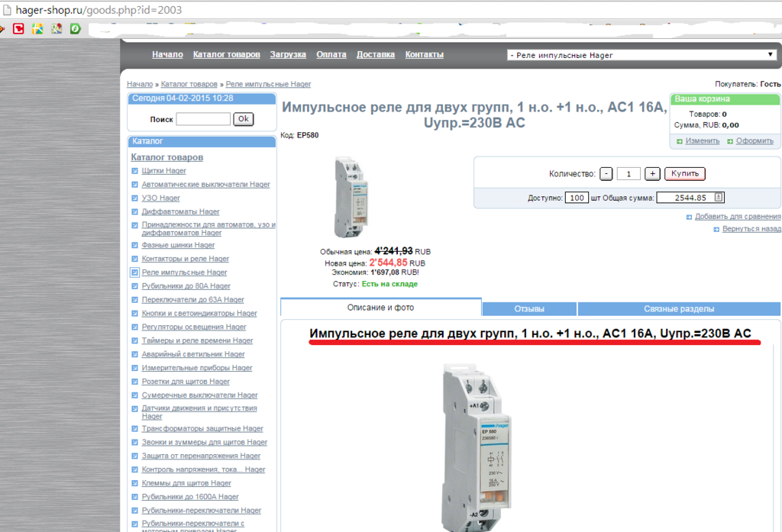782x532 pixels.
Task: Click the Реле импульсные Hager breadcrumb link
Action: 268,84
